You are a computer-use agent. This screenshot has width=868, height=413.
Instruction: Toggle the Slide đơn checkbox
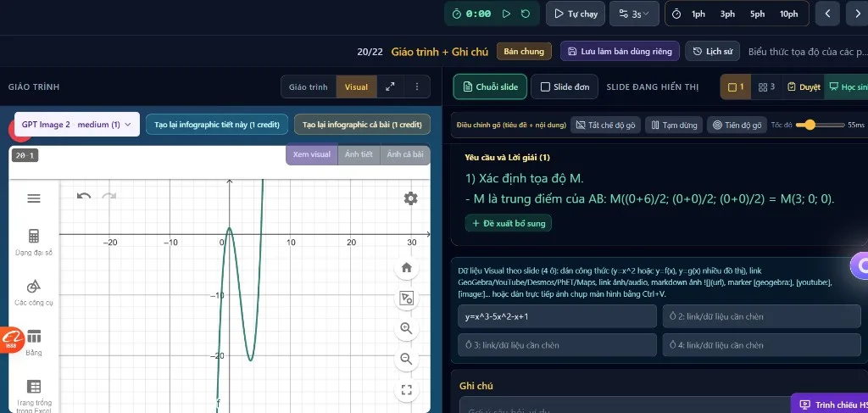click(564, 87)
